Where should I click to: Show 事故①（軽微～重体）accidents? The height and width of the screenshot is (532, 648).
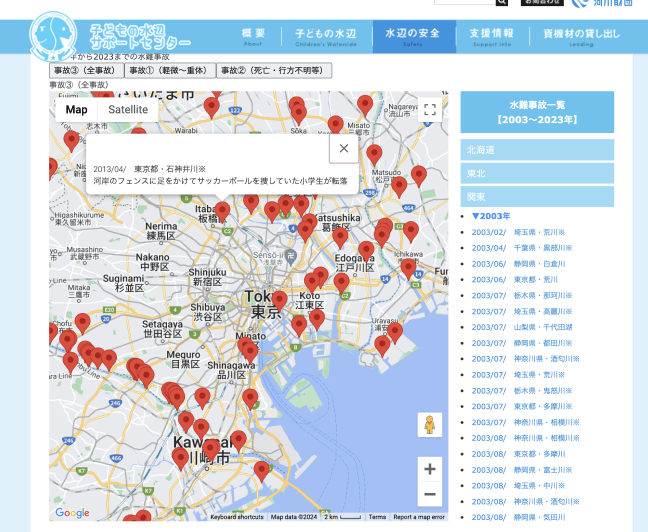(170, 70)
